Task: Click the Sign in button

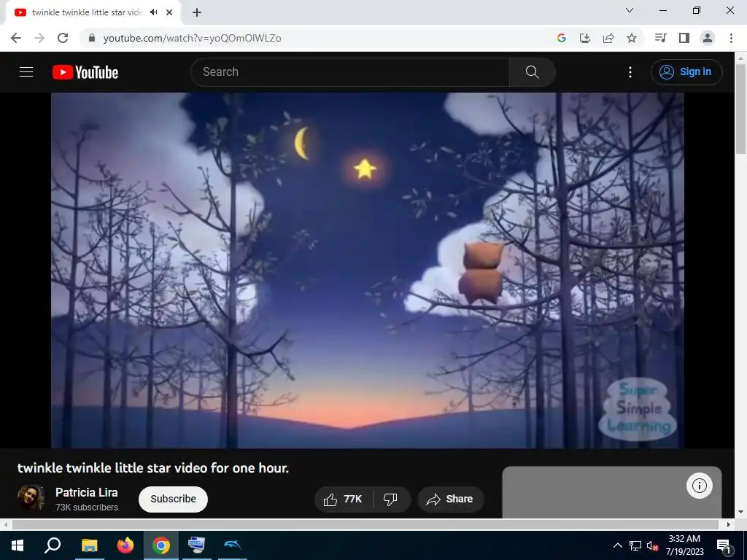Action: pyautogui.click(x=686, y=72)
